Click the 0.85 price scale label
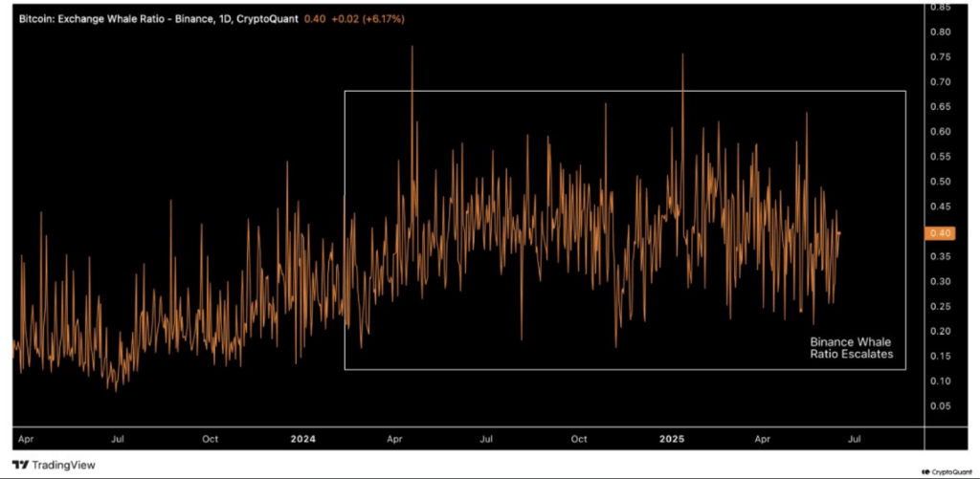This screenshot has width=980, height=479. tap(939, 8)
